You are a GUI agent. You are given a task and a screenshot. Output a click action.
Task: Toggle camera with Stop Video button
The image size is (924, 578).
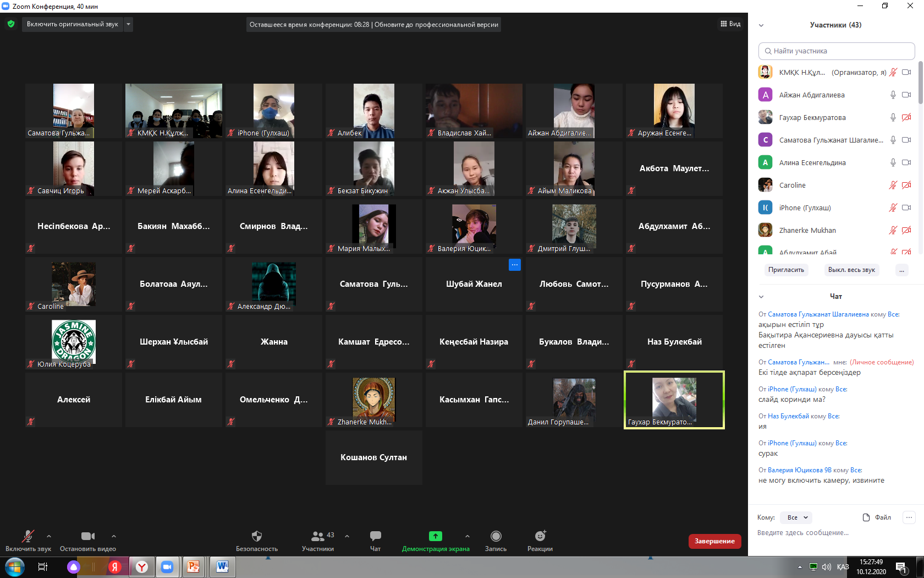(87, 536)
